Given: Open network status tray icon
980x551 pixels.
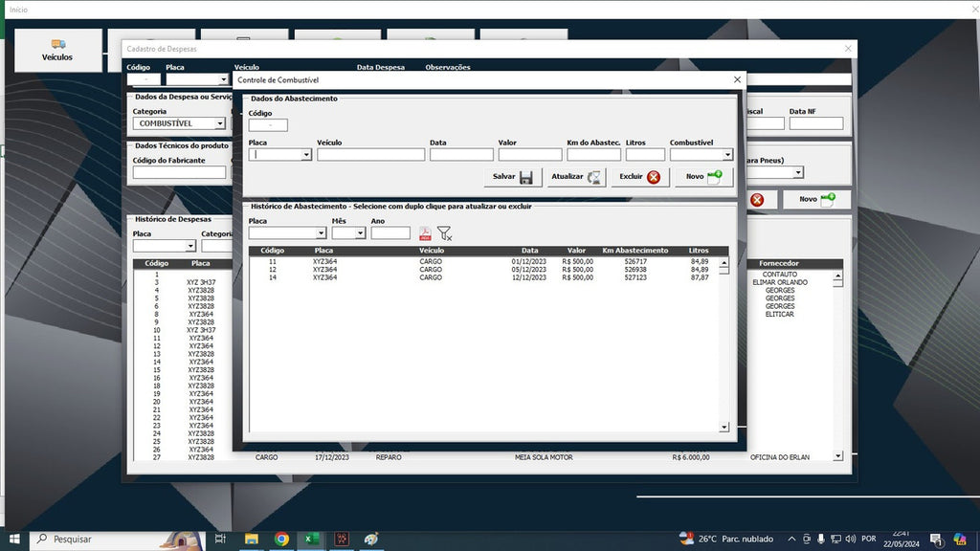Looking at the screenshot, I should (835, 539).
